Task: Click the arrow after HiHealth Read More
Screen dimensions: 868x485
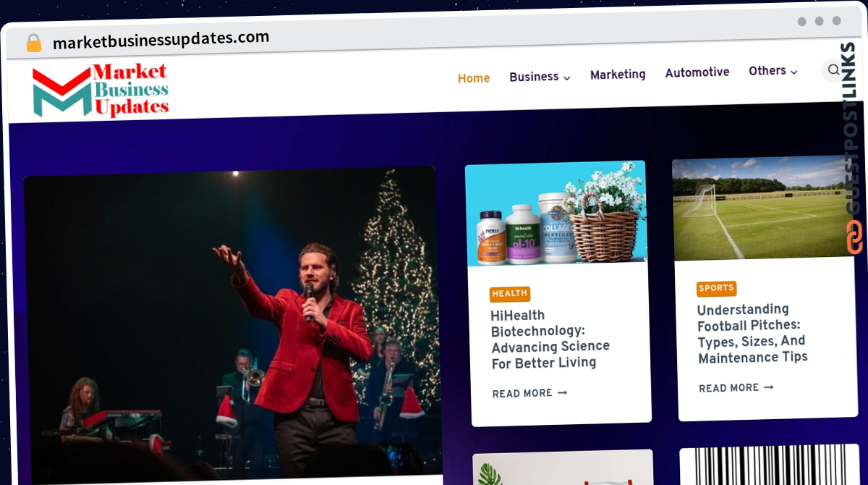Action: tap(562, 392)
